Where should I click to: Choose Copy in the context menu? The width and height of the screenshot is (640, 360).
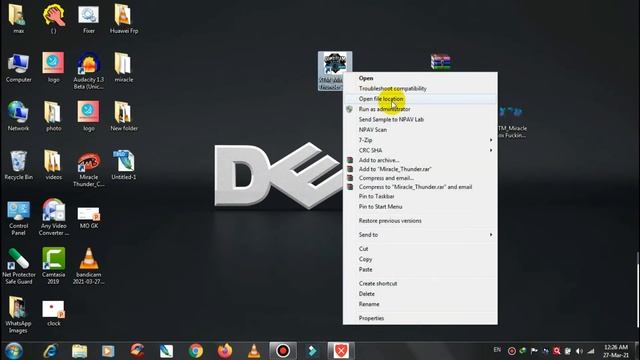click(x=420, y=259)
